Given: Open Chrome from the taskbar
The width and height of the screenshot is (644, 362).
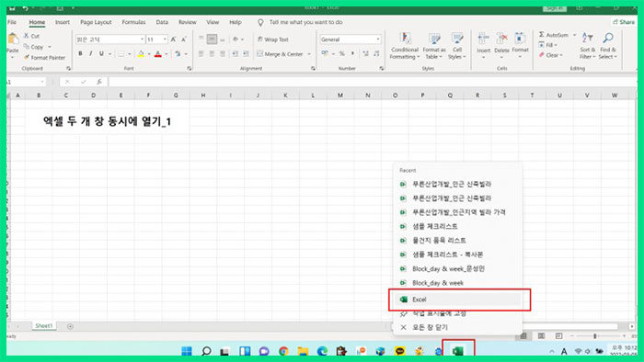Looking at the screenshot, I should tap(283, 351).
